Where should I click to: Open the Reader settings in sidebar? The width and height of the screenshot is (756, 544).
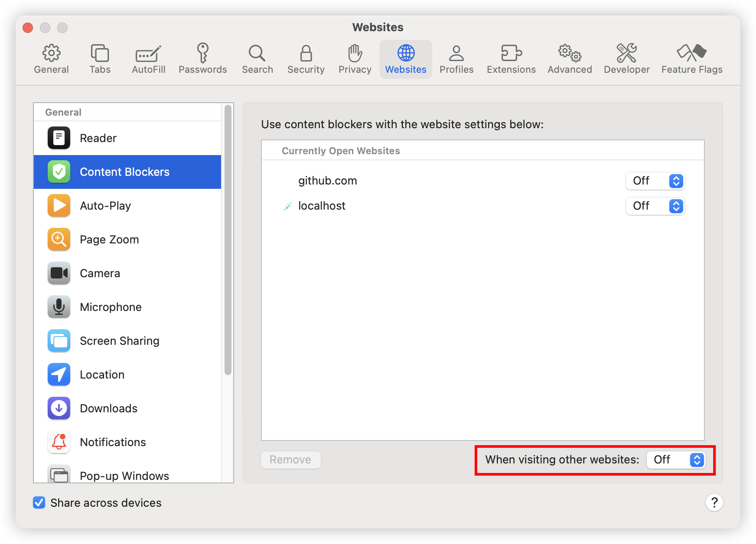click(x=98, y=138)
